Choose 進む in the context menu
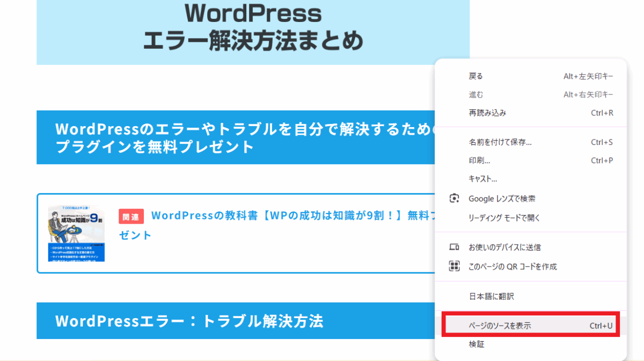 476,94
